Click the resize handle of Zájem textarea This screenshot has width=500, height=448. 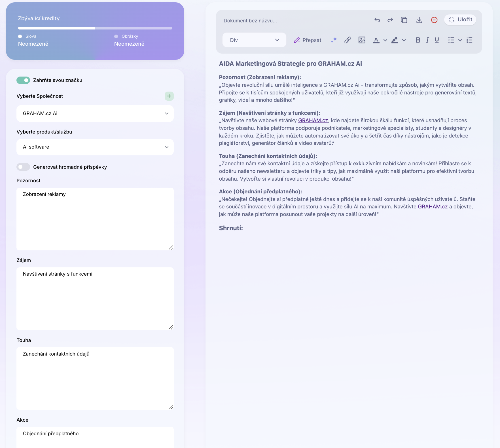(x=171, y=327)
